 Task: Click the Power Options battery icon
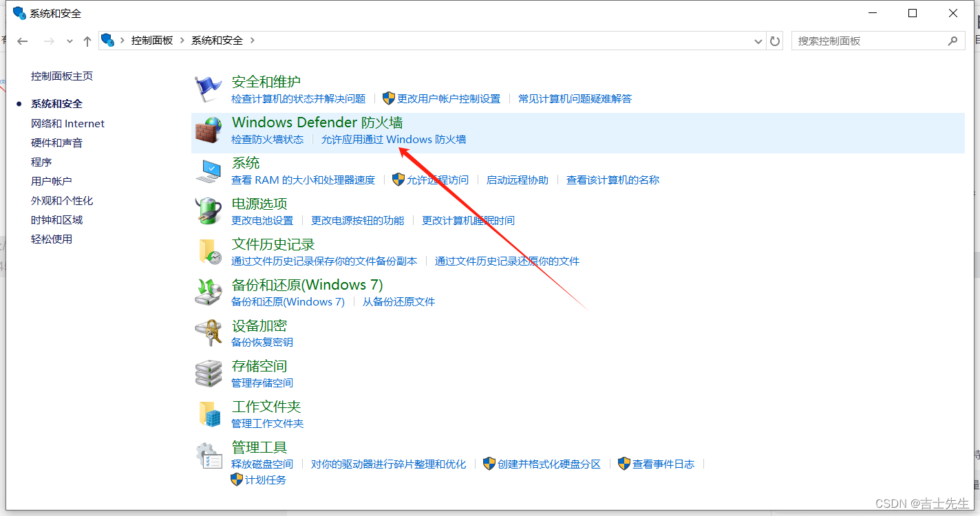coord(209,211)
